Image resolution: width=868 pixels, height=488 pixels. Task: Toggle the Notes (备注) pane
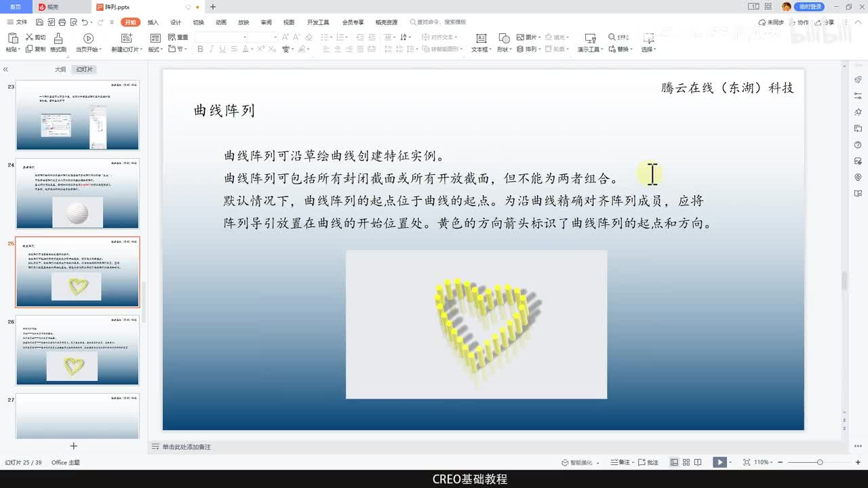tap(619, 462)
